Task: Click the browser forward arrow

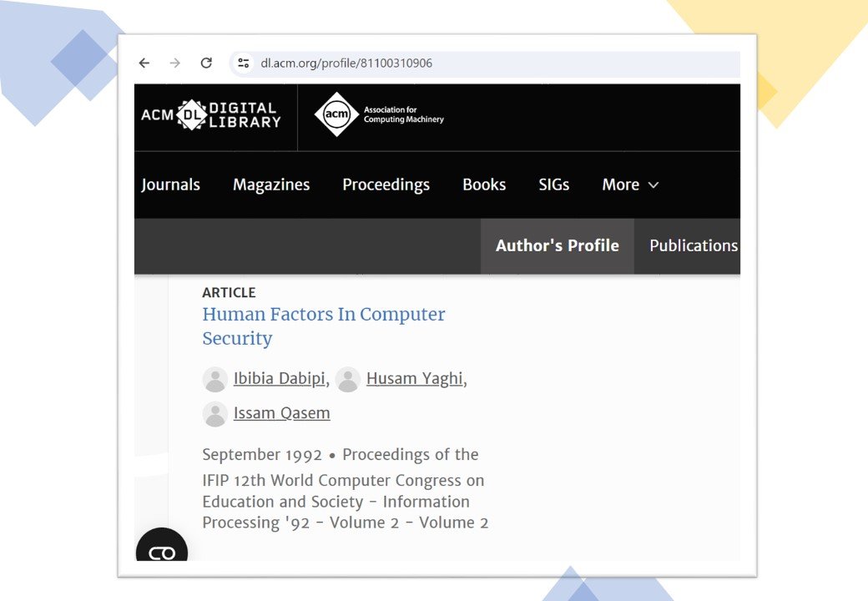Action: point(174,63)
